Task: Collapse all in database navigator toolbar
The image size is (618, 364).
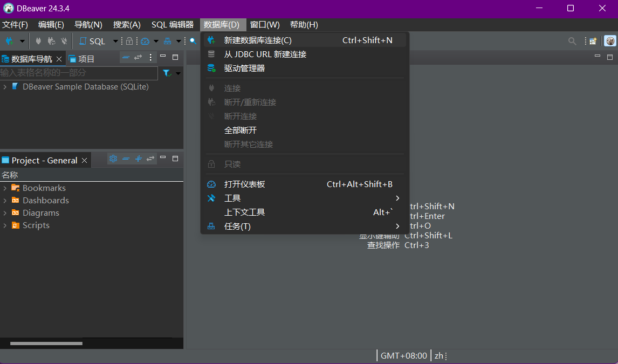Action: [126, 58]
